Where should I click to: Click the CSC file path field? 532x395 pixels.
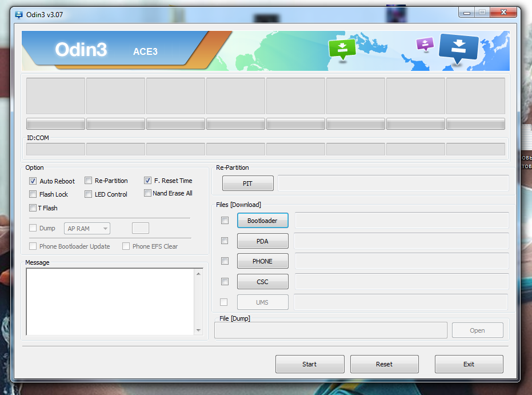coord(402,281)
